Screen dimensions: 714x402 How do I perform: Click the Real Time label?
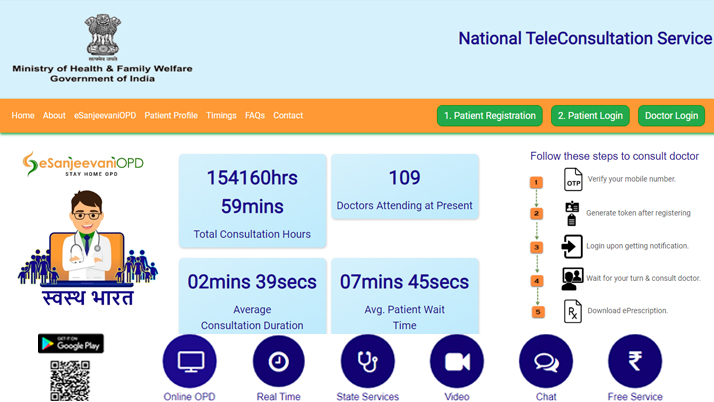279,397
